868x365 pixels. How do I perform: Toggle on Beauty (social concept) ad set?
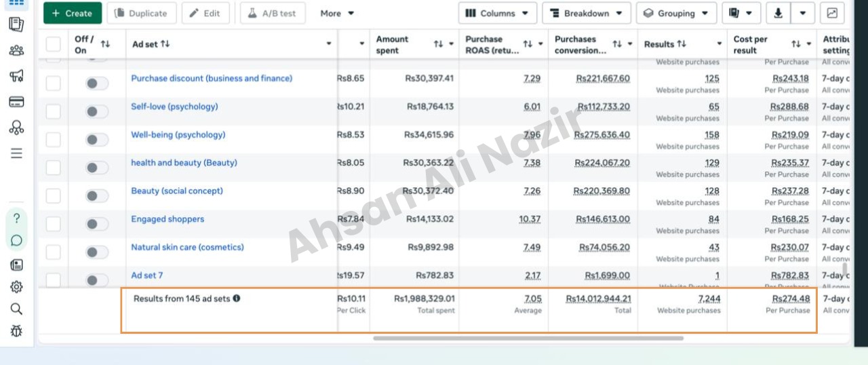(97, 196)
